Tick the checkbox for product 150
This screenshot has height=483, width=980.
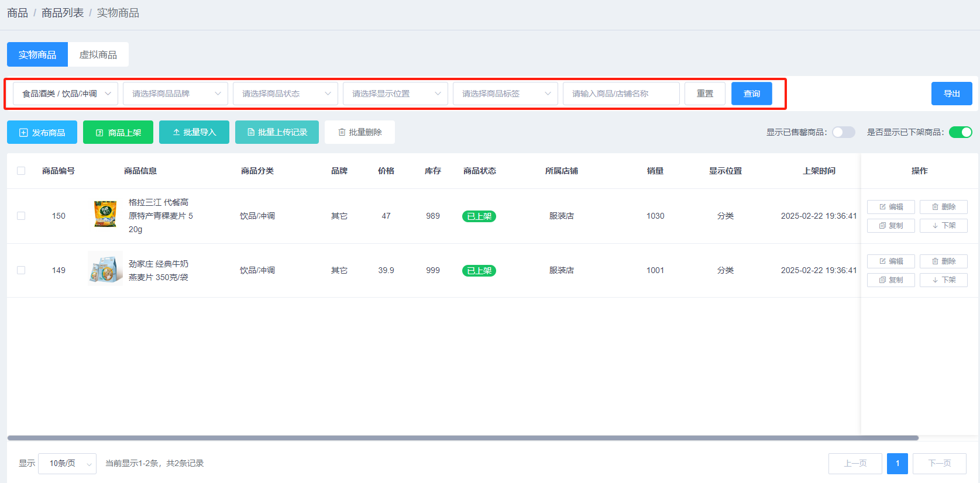(21, 216)
